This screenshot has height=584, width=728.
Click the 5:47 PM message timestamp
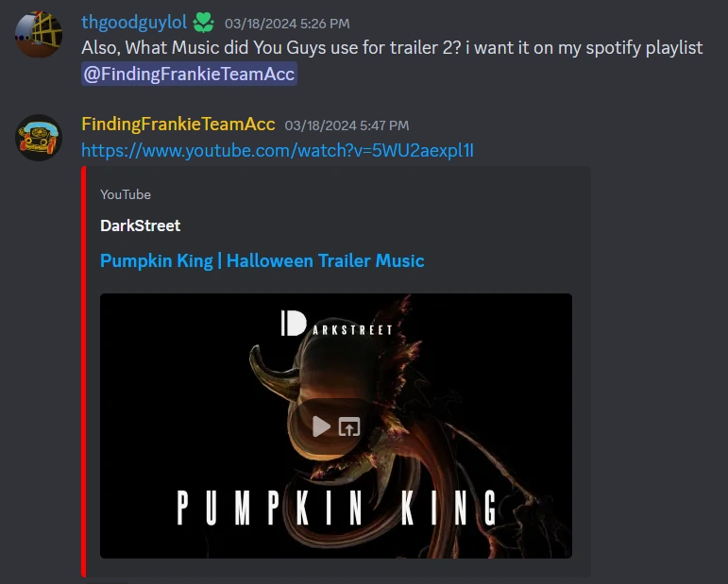point(347,125)
